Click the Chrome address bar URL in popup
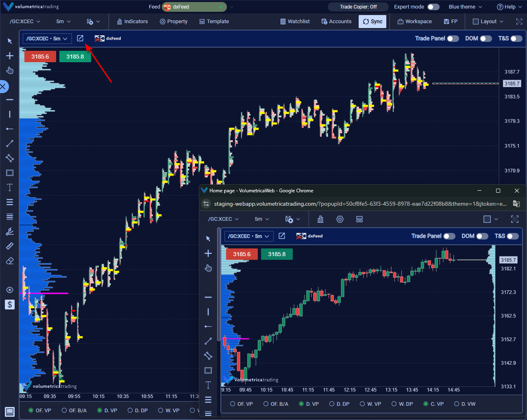Viewport: 527px width, 420px height. click(360, 204)
